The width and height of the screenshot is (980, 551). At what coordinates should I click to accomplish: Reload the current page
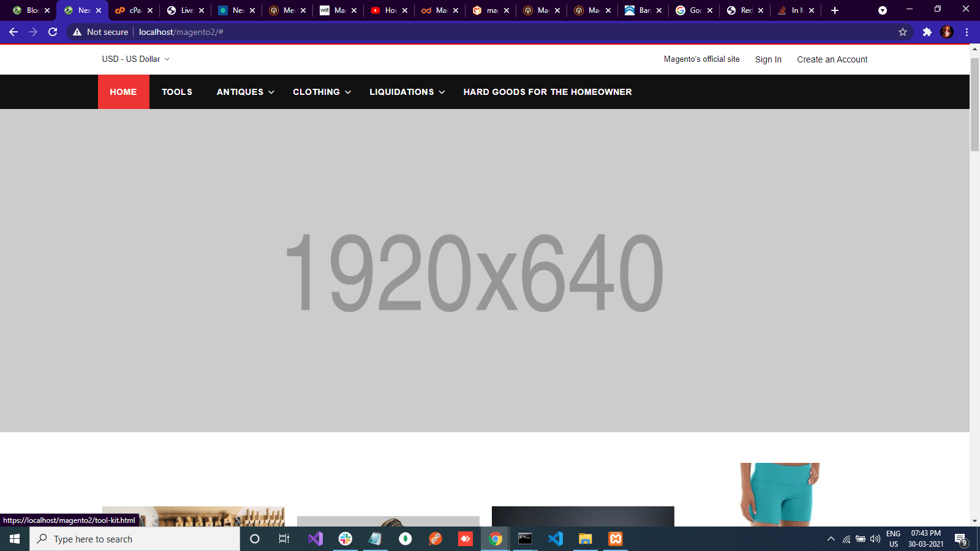[53, 32]
